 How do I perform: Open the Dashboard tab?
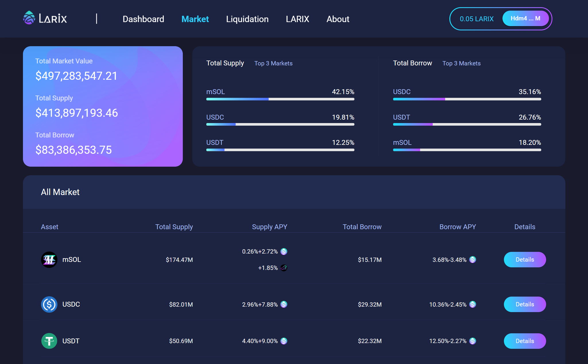(143, 19)
